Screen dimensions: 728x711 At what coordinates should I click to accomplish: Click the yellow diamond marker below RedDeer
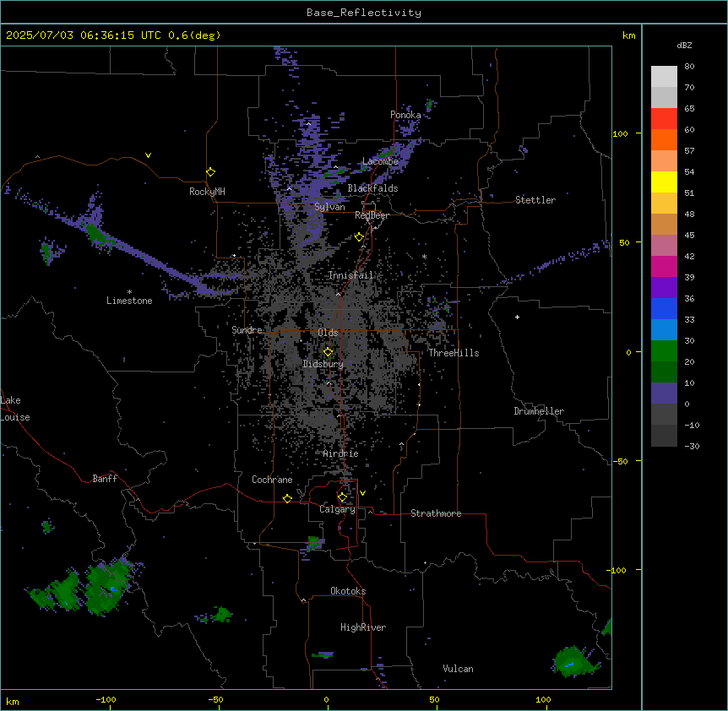coord(359,237)
